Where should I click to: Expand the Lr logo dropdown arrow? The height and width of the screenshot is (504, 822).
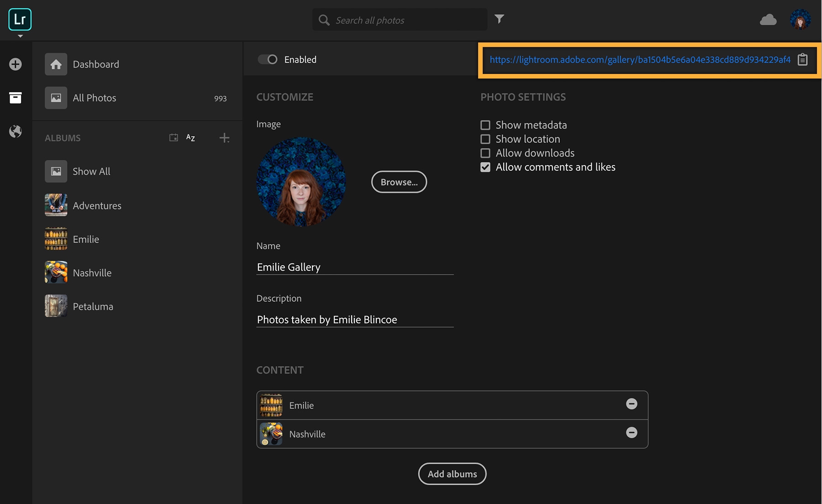pos(20,36)
